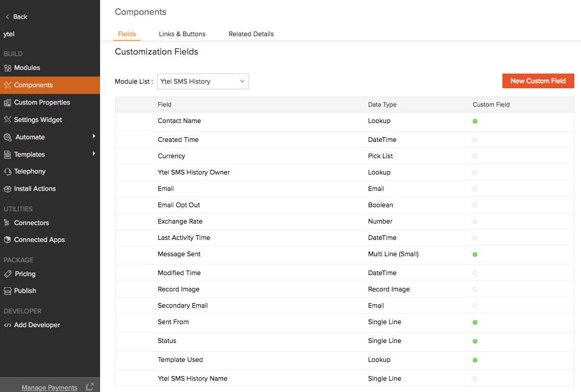
Task: Click the Templates document icon
Action: 8,155
